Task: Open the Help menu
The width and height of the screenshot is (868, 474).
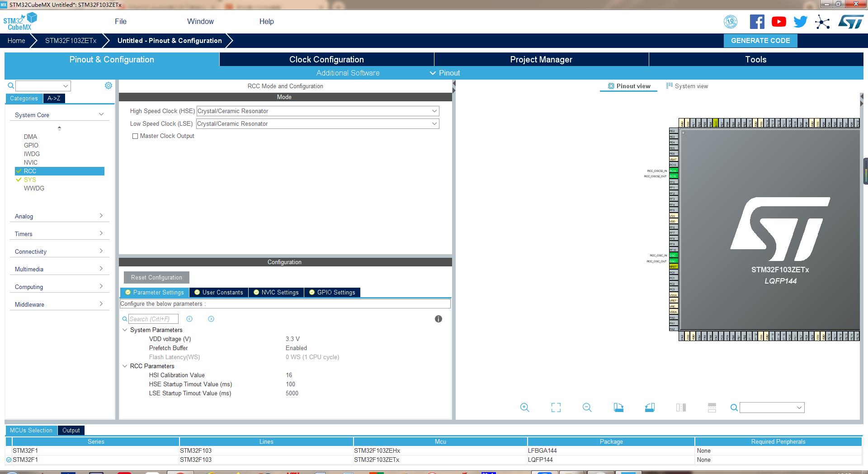Action: (266, 21)
